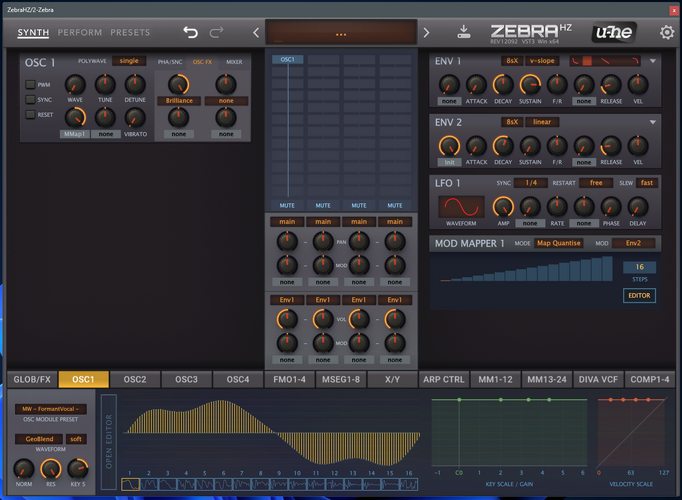Click the undo arrow icon

[x=191, y=32]
